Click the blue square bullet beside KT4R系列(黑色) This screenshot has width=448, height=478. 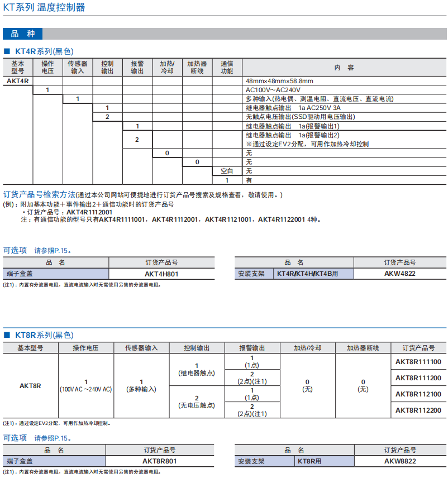[7, 51]
